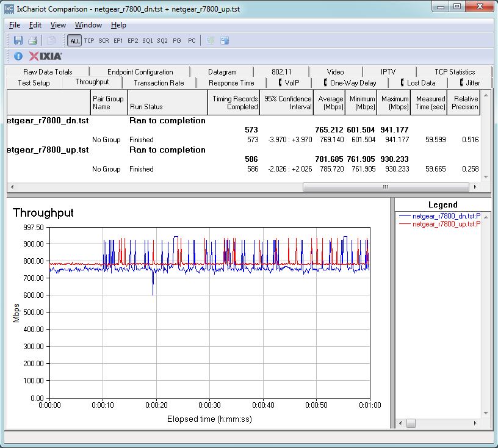Open the Edit menu
498x448 pixels.
tap(35, 25)
